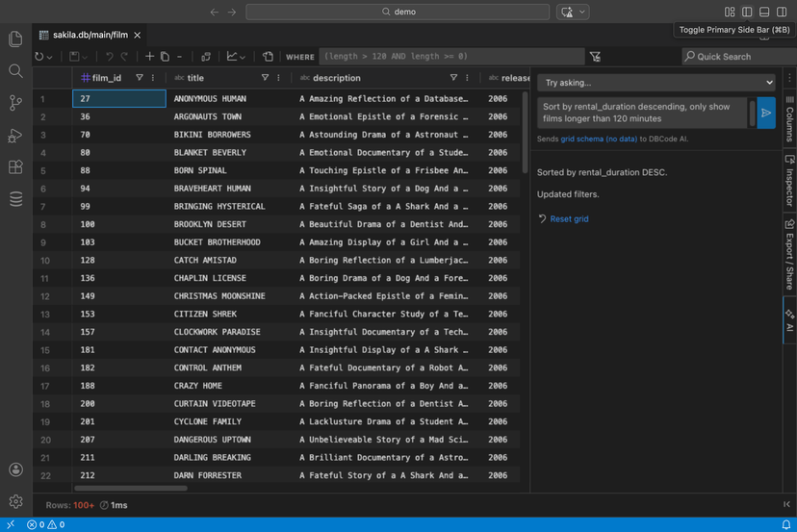Click the WHERE filter input field

[451, 57]
